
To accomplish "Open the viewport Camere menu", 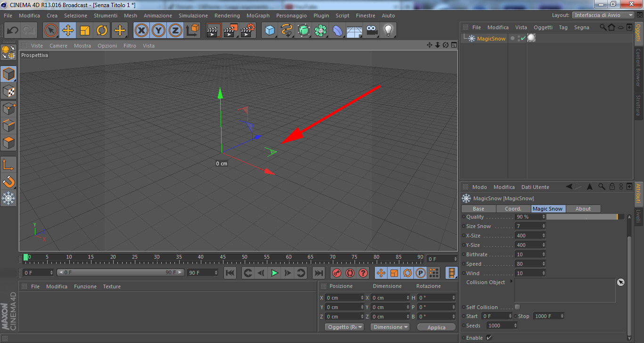I will point(58,46).
